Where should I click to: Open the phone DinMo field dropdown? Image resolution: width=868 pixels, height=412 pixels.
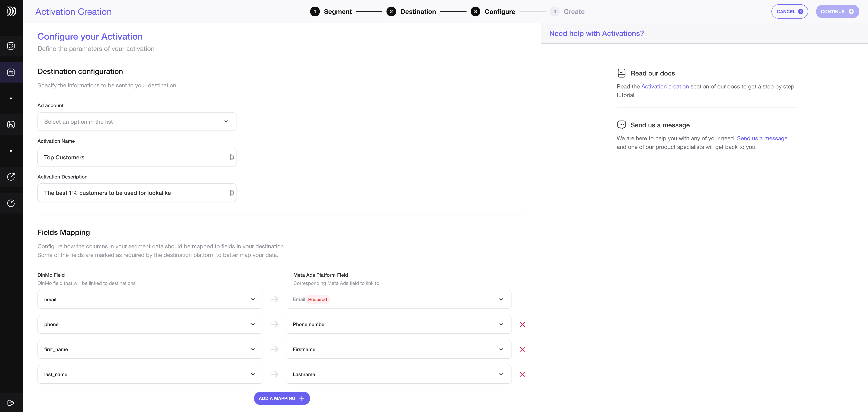[x=150, y=324]
